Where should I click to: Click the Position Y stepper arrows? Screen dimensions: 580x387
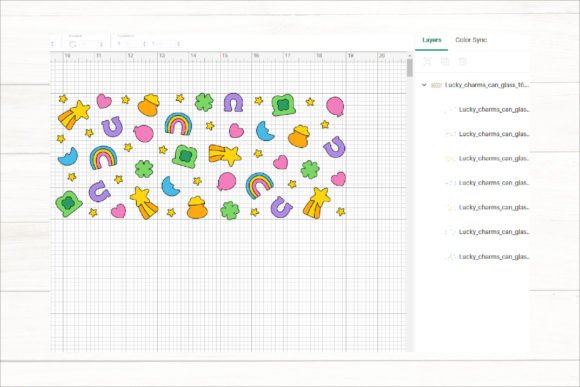click(179, 44)
